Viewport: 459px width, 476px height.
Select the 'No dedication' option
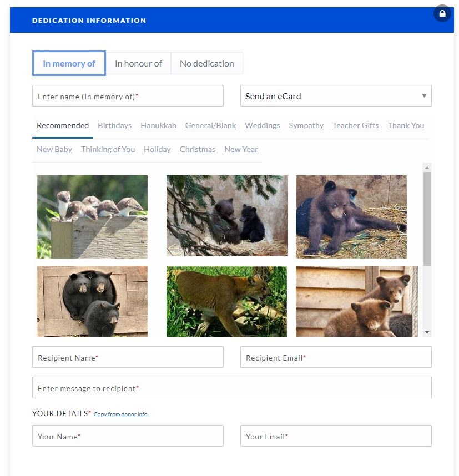click(x=206, y=63)
